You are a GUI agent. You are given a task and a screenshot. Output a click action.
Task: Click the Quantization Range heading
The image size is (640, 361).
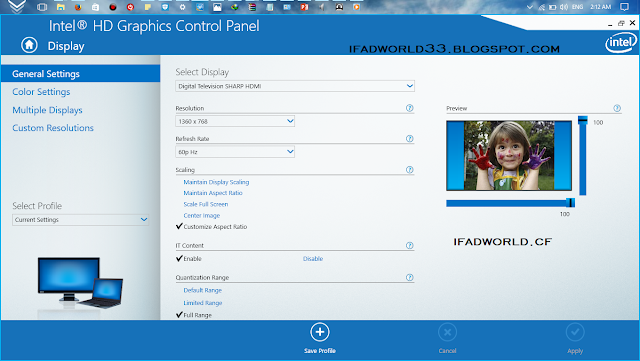pyautogui.click(x=202, y=277)
